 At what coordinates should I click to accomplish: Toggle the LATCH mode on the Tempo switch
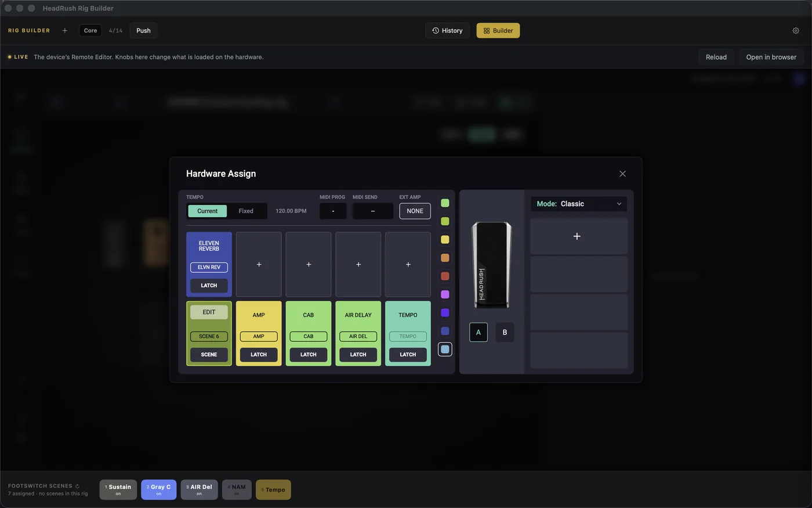coord(408,355)
